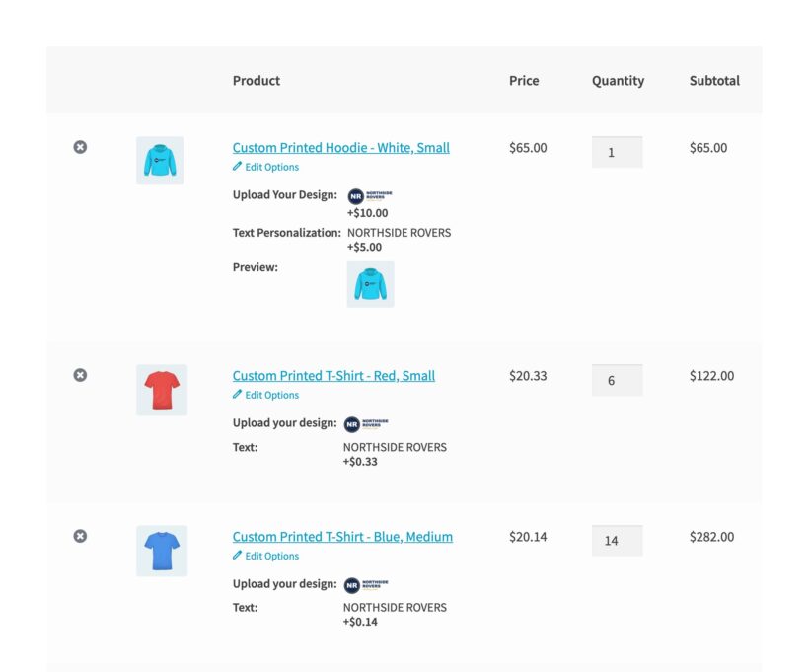Remove the Red Small T-Shirt from cart
This screenshot has height=672, width=809.
pyautogui.click(x=80, y=375)
